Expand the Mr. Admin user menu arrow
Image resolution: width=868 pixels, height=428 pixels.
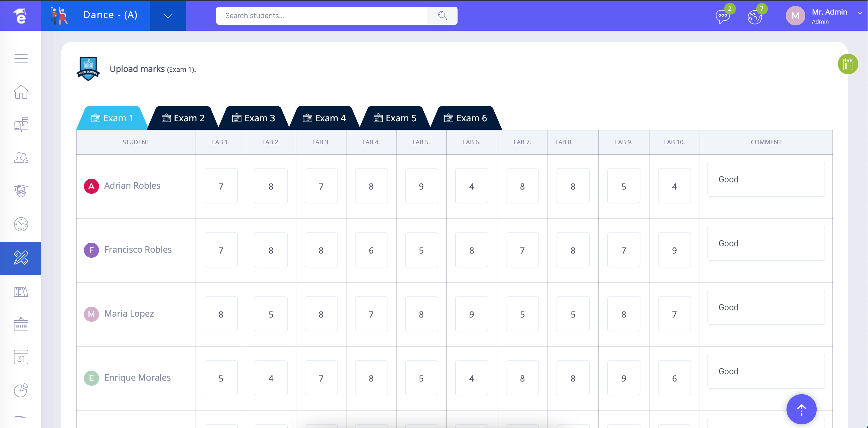pyautogui.click(x=860, y=13)
